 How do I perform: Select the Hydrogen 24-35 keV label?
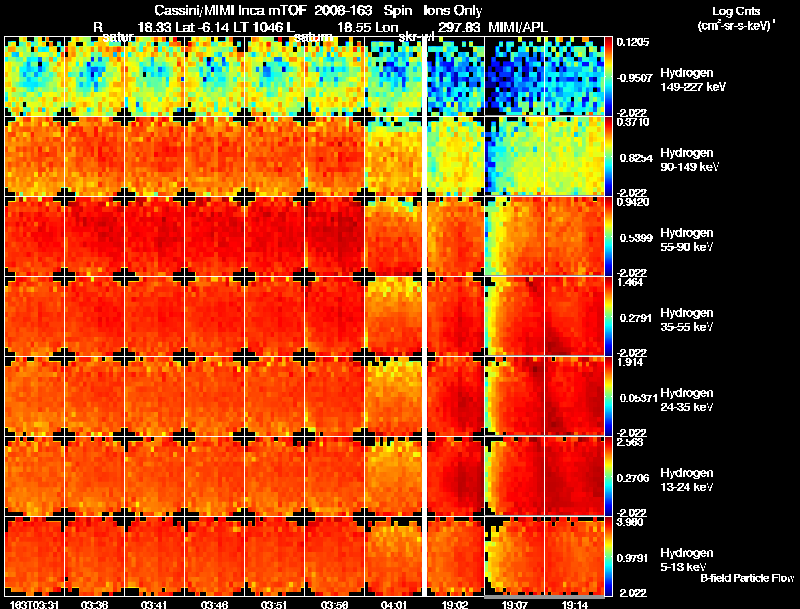tap(687, 399)
